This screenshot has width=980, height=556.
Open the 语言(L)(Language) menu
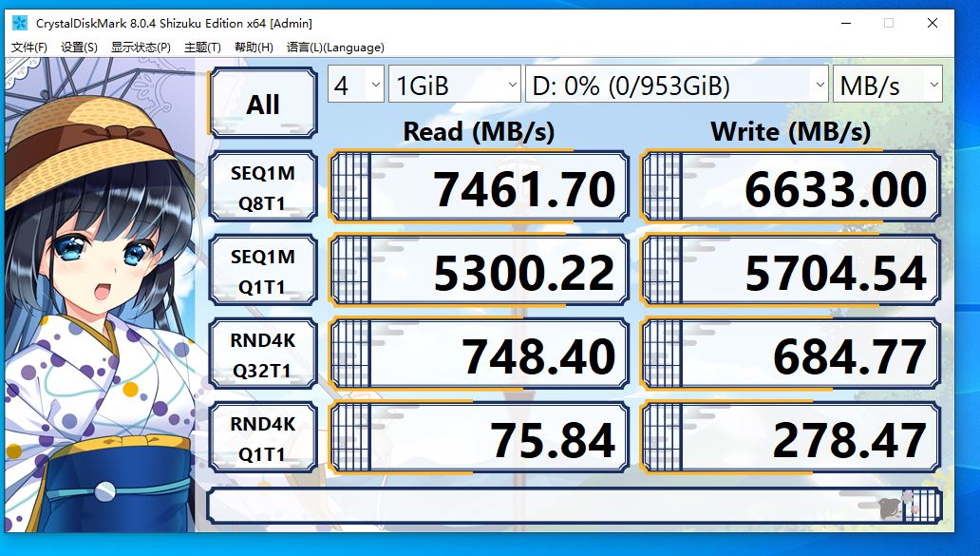click(x=335, y=47)
